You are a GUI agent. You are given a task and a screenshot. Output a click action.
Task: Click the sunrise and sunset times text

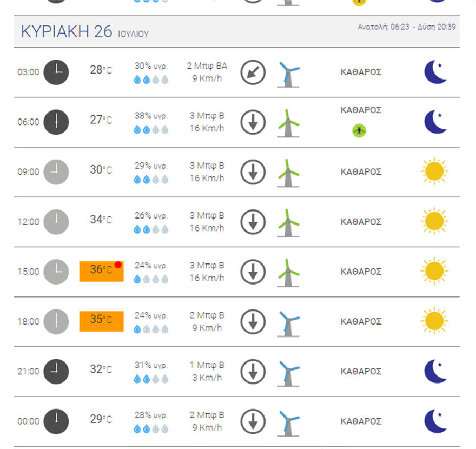pyautogui.click(x=406, y=27)
